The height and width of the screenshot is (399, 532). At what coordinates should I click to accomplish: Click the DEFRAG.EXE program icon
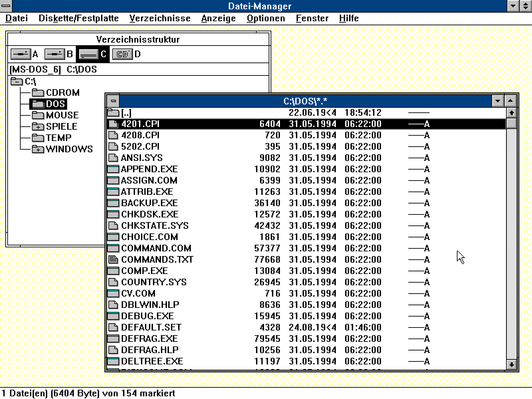point(113,338)
